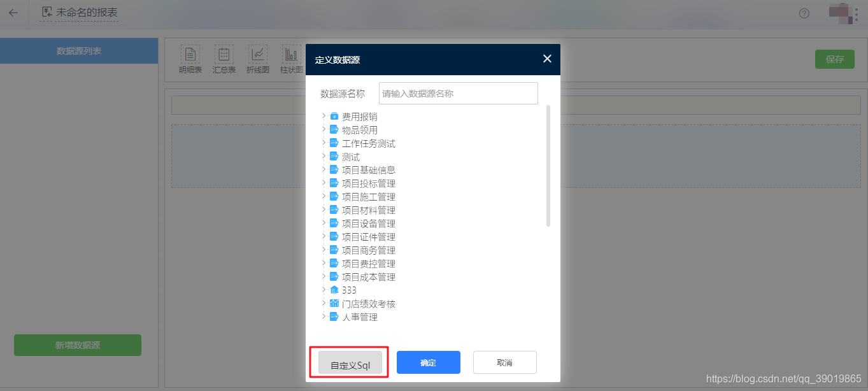Image resolution: width=868 pixels, height=391 pixels.
Task: Expand the 项目基础信息 tree node
Action: click(x=324, y=169)
